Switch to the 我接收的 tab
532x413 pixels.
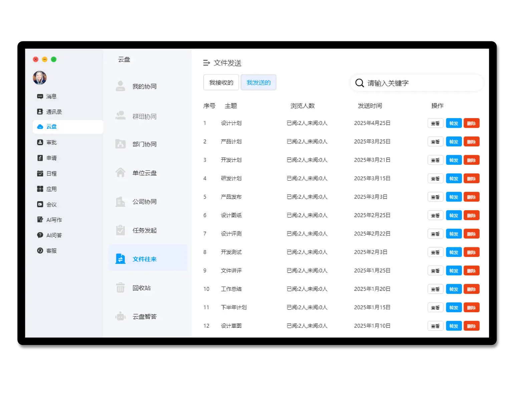coord(221,82)
